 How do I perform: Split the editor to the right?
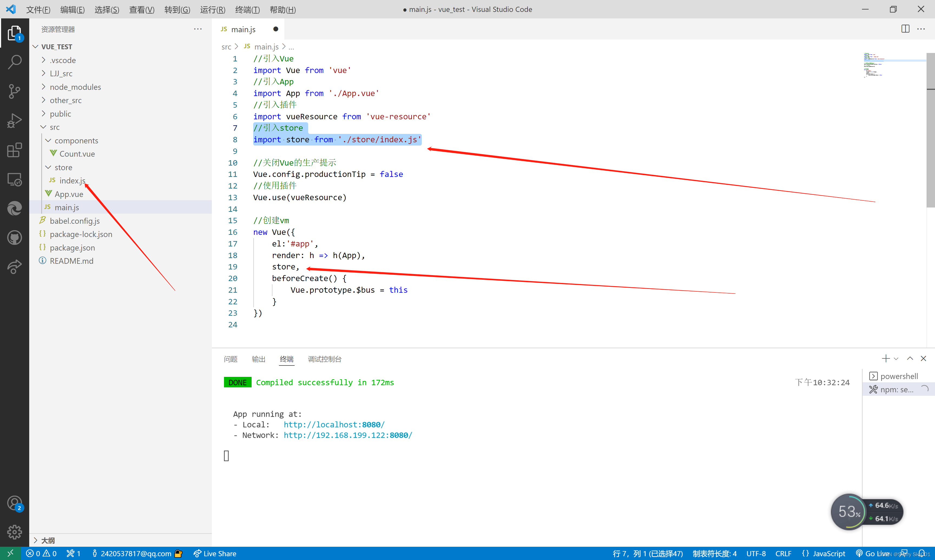point(905,29)
